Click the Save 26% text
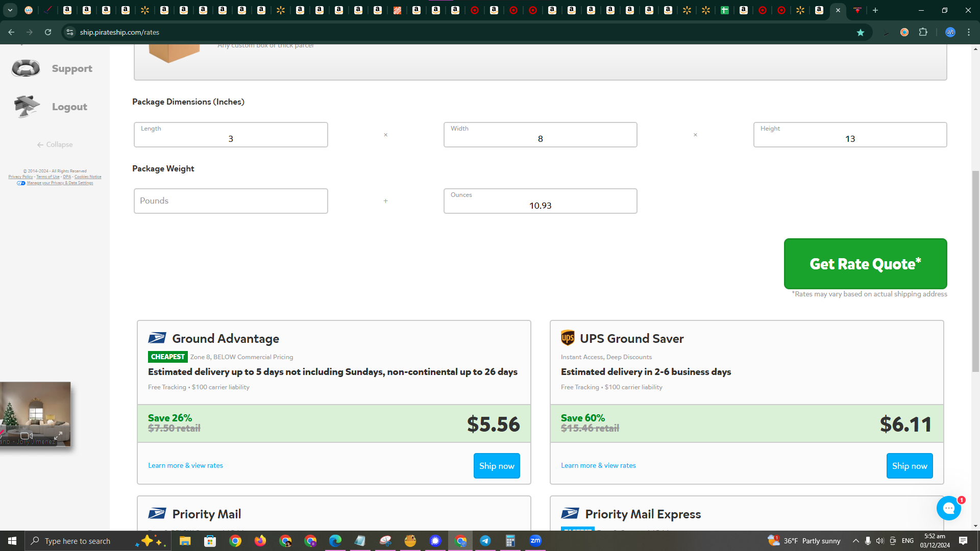Image resolution: width=980 pixels, height=551 pixels. 170,418
